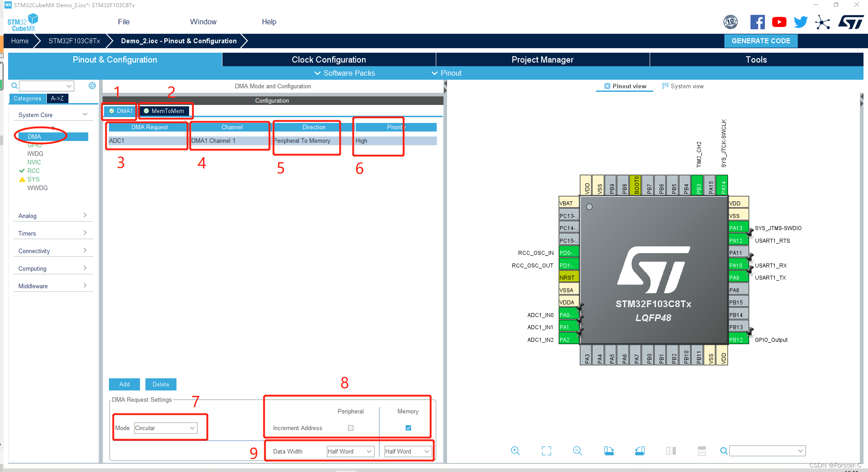Open the Software Packs dropdown

point(344,73)
